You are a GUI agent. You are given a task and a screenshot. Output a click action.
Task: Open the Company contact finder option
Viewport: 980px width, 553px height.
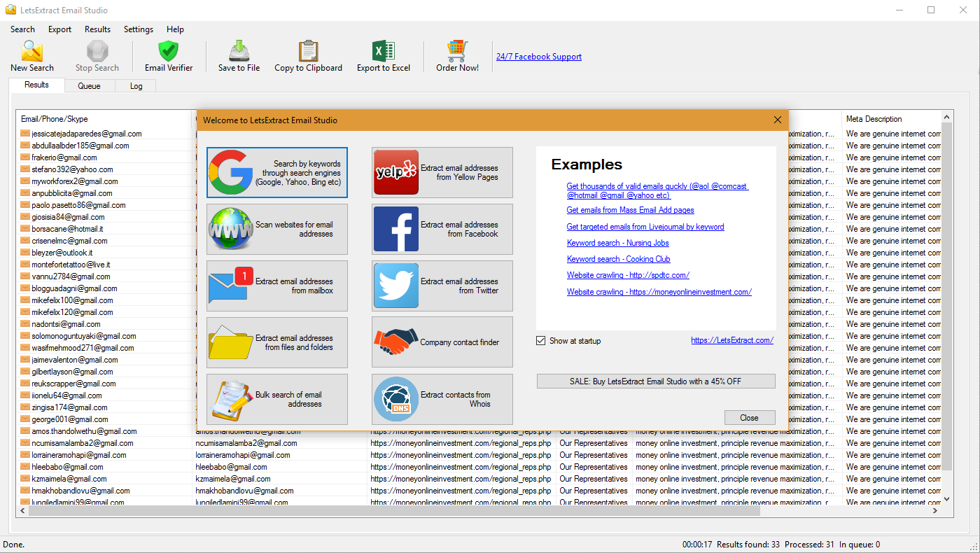point(442,342)
